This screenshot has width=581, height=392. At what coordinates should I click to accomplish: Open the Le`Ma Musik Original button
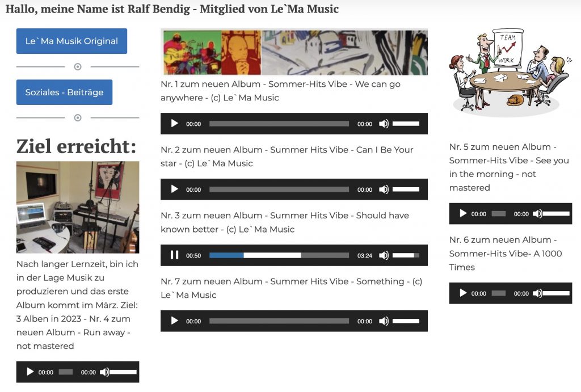71,41
